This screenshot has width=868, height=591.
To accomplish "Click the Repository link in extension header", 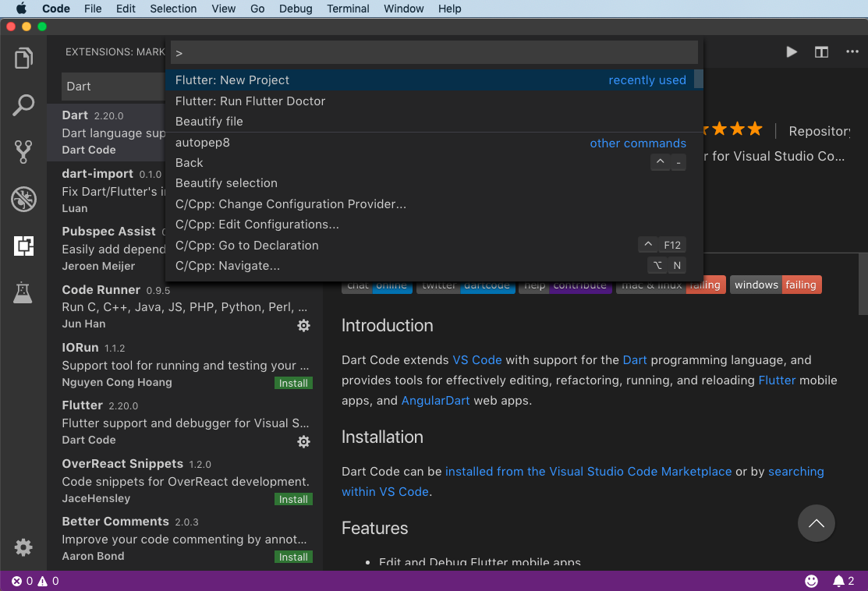I will [820, 131].
